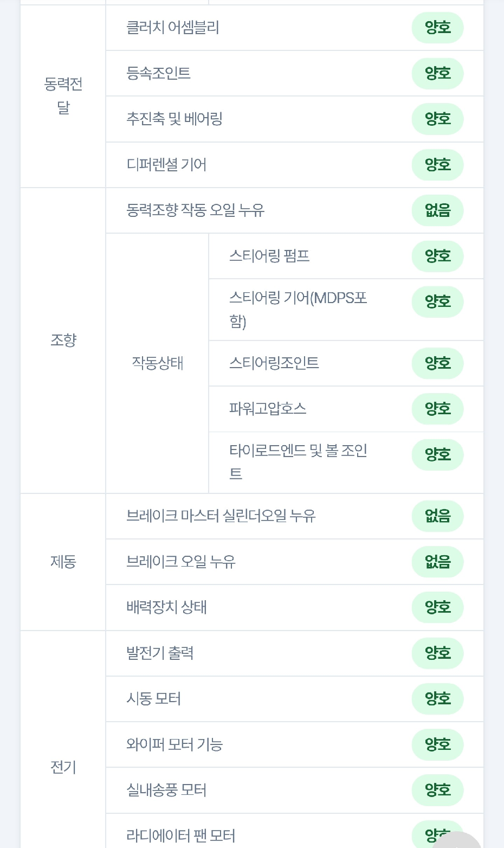Click 양호 badge for 시동 모터
The width and height of the screenshot is (504, 848).
[437, 698]
